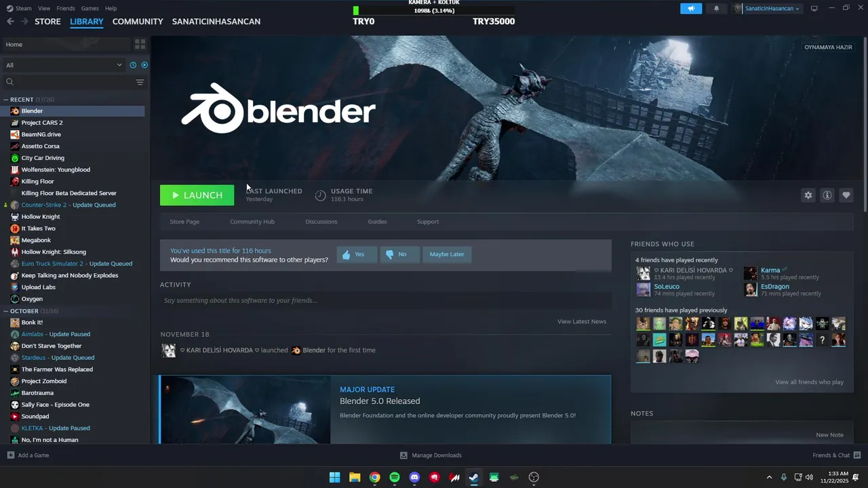Image resolution: width=868 pixels, height=488 pixels.
Task: Open Discord from taskbar
Action: click(x=414, y=477)
